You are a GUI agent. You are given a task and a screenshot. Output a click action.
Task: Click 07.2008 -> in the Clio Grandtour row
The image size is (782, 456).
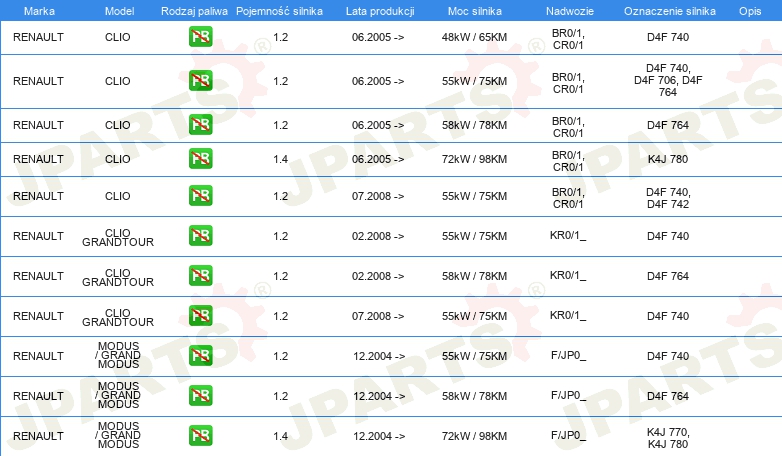point(378,316)
